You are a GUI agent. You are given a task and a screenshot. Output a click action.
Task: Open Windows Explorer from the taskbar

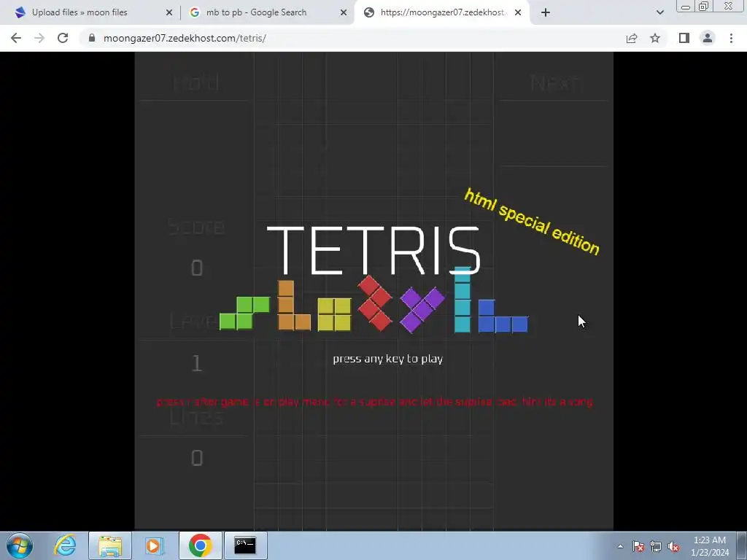coord(110,545)
